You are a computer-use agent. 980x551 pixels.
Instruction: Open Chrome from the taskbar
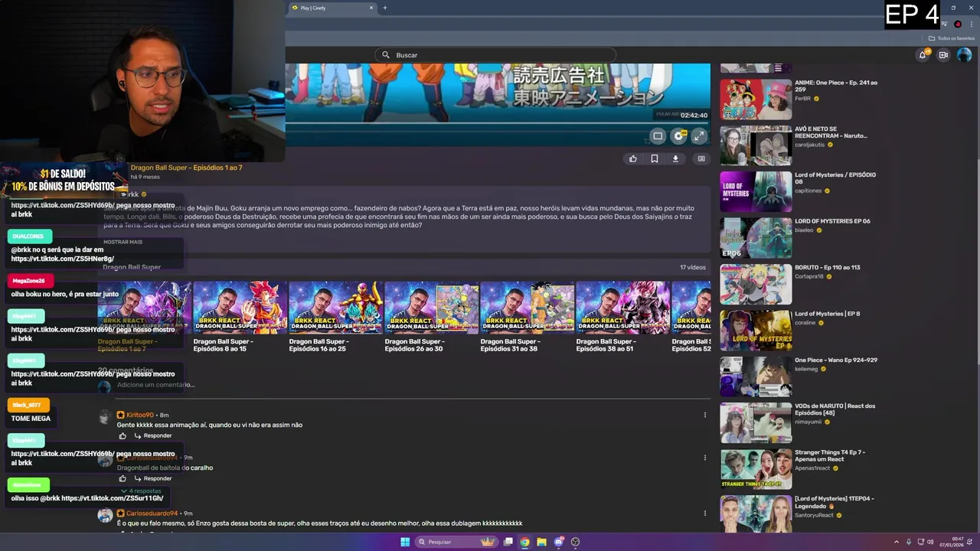tap(524, 542)
